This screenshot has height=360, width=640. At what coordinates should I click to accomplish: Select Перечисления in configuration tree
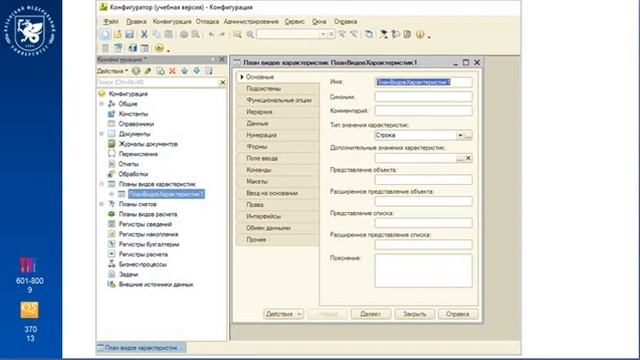click(x=138, y=154)
